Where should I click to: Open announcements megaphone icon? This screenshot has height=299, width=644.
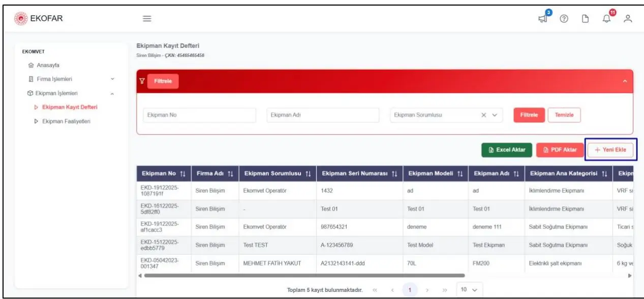[x=543, y=19]
